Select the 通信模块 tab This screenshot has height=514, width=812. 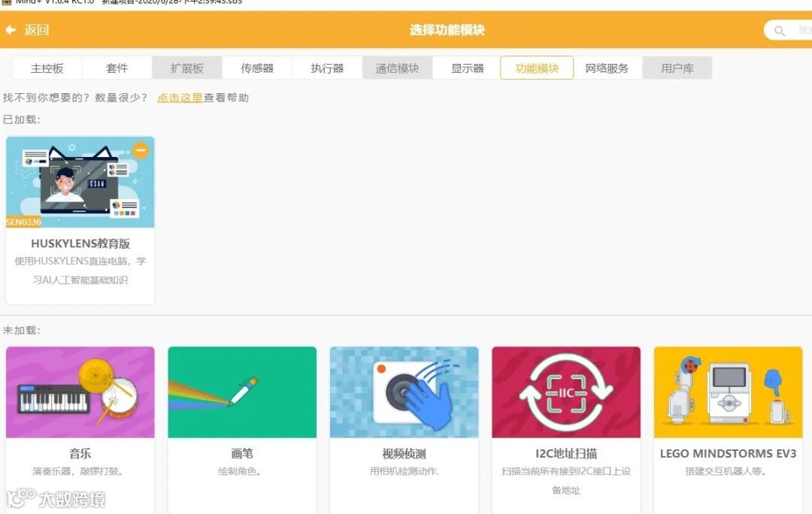[397, 68]
